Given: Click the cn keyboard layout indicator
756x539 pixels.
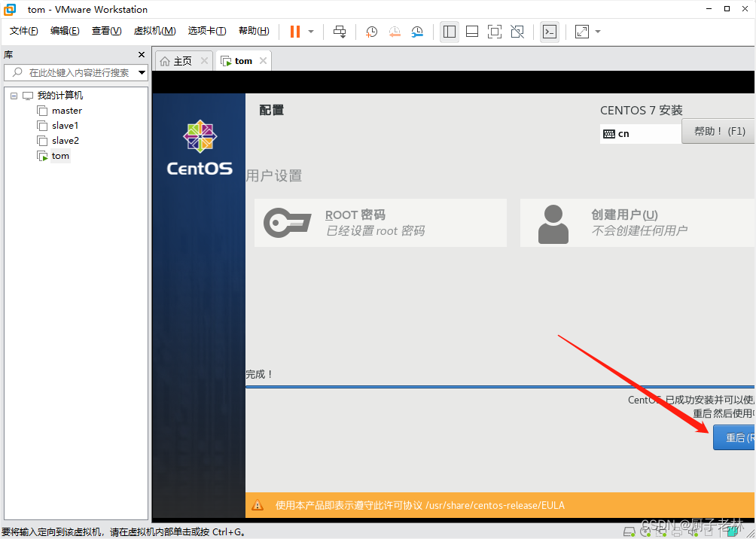Looking at the screenshot, I should 640,133.
